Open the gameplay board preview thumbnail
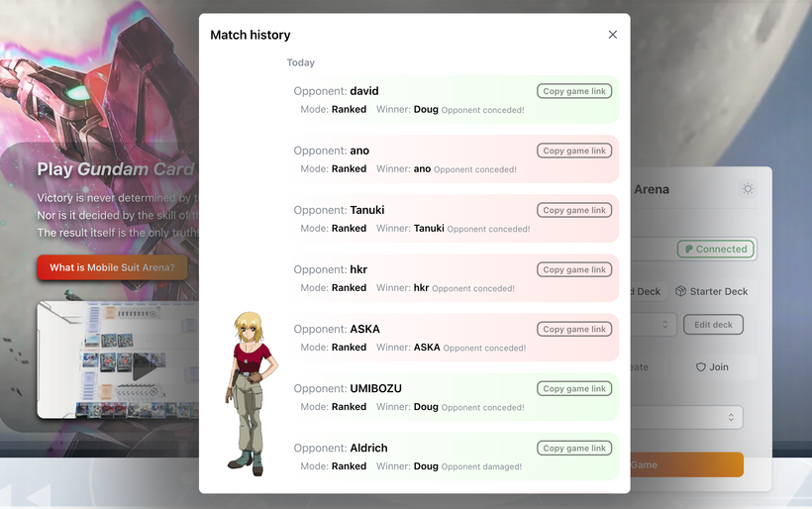The image size is (812, 509). pyautogui.click(x=117, y=358)
